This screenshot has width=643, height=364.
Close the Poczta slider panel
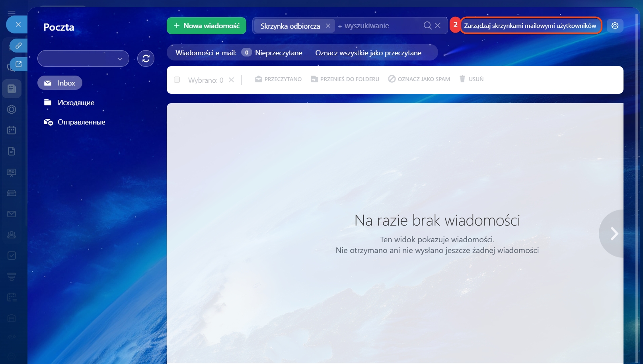point(18,25)
